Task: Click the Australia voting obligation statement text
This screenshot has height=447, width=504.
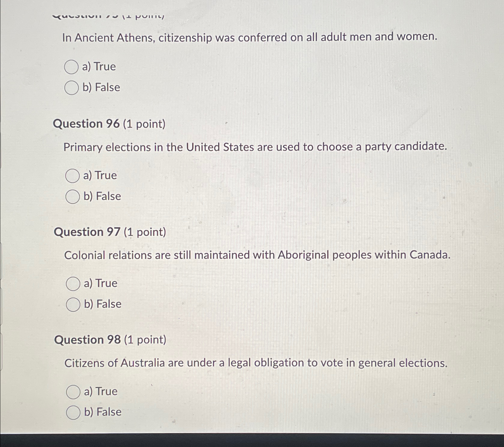Action: [x=255, y=362]
